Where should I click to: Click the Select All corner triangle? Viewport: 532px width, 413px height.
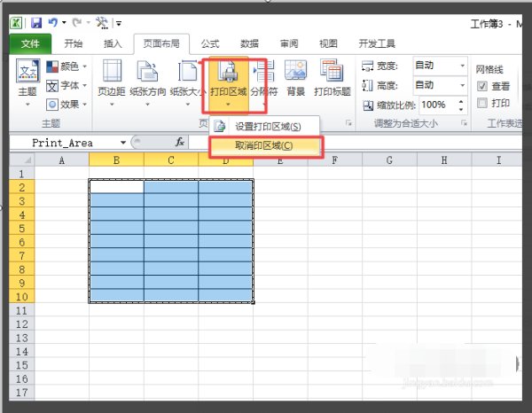[27, 160]
